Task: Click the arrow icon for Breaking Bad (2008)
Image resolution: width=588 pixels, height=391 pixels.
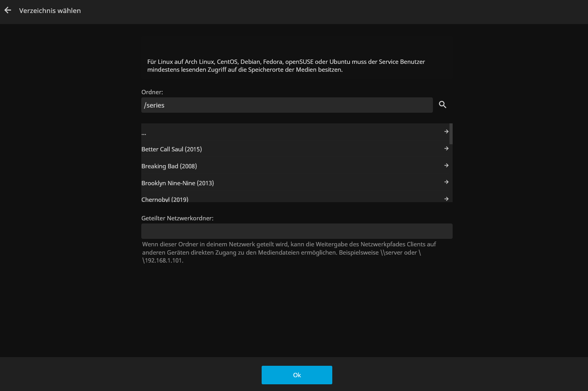Action: [x=446, y=166]
